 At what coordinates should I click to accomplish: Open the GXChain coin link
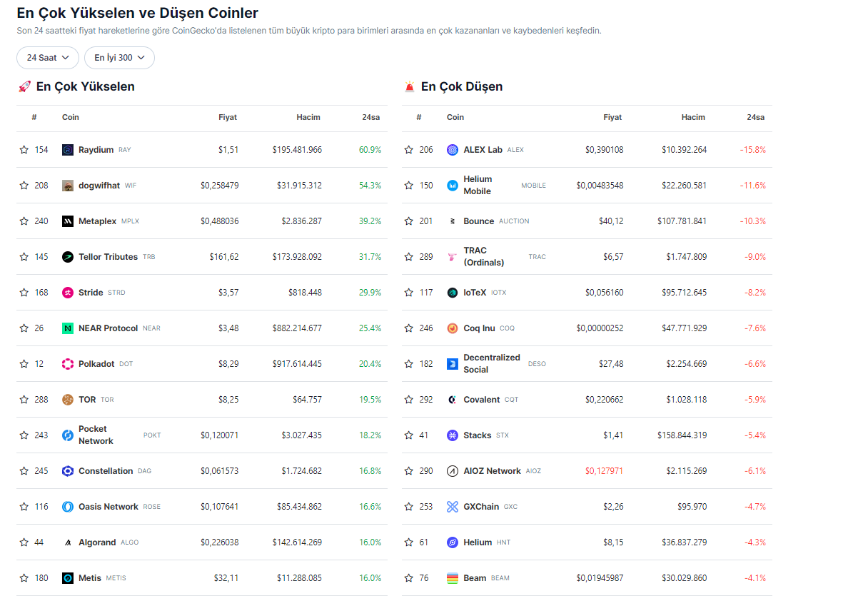pyautogui.click(x=481, y=507)
